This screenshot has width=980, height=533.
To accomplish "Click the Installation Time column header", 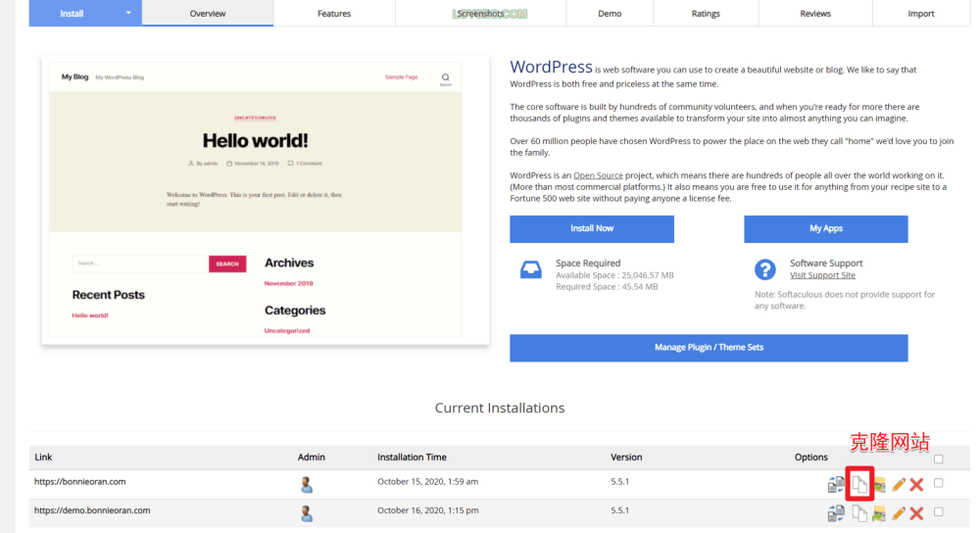I will pyautogui.click(x=412, y=458).
